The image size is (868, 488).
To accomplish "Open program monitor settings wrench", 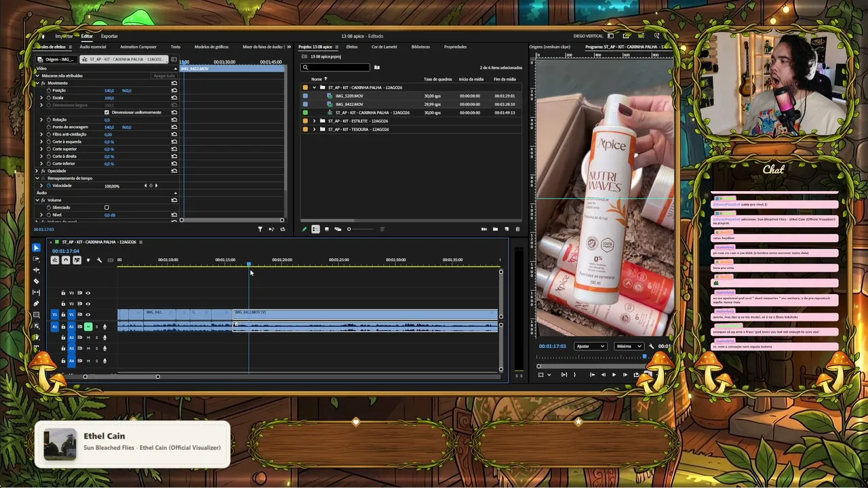I will 652,346.
